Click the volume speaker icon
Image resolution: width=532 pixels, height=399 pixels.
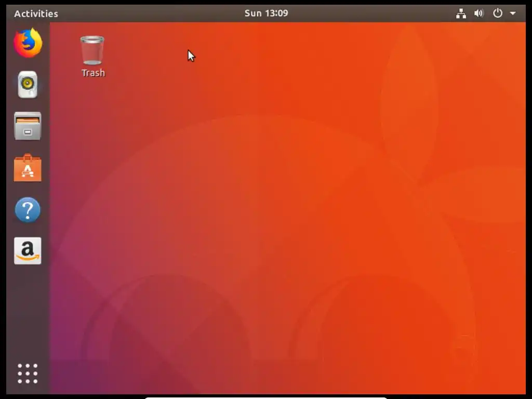click(x=478, y=14)
